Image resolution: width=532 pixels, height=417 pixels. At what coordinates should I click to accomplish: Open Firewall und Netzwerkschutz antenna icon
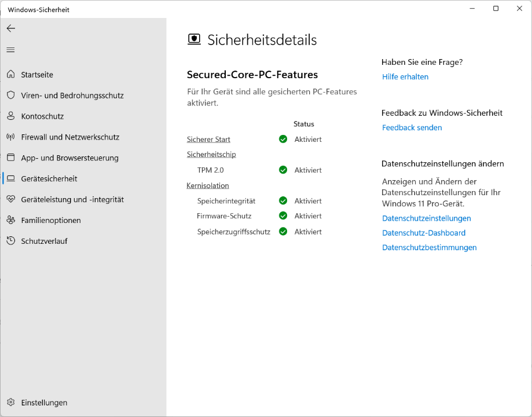[10, 137]
